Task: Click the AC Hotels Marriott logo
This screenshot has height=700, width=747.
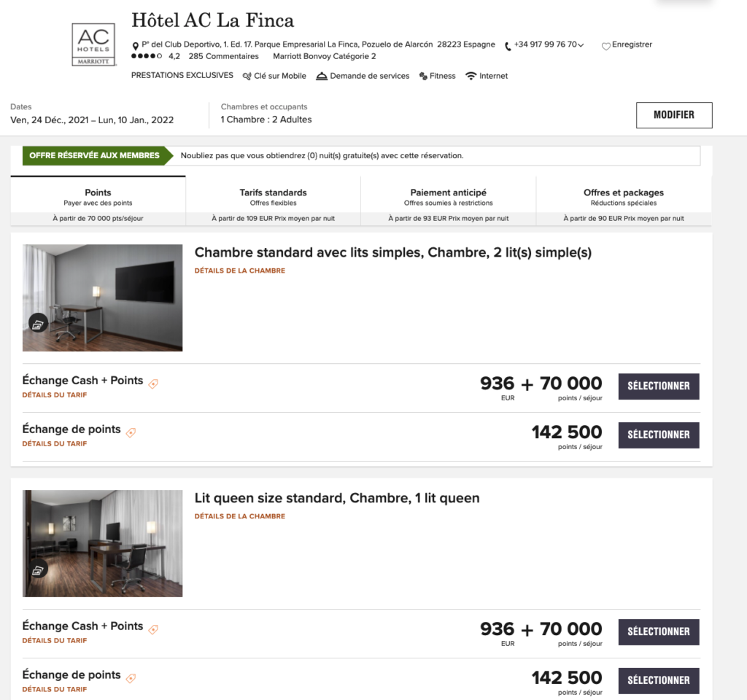Action: [x=94, y=45]
